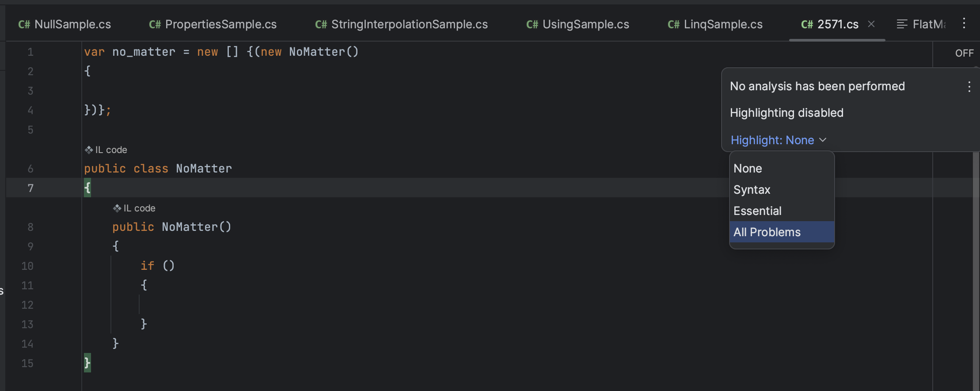The image size is (980, 391).
Task: Click the C# icon on StringInterpolationSample.cs tab
Action: (x=320, y=24)
